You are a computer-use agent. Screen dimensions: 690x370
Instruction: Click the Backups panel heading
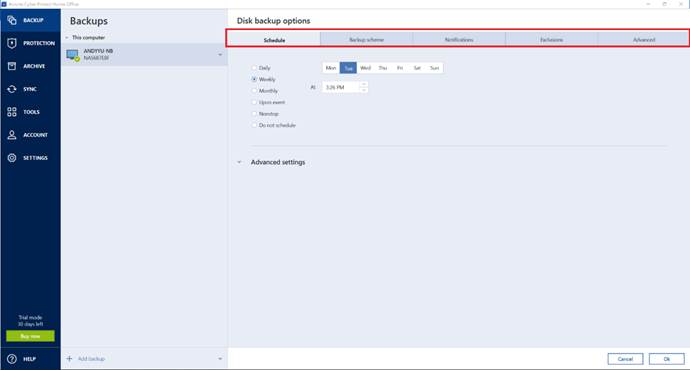click(x=88, y=21)
